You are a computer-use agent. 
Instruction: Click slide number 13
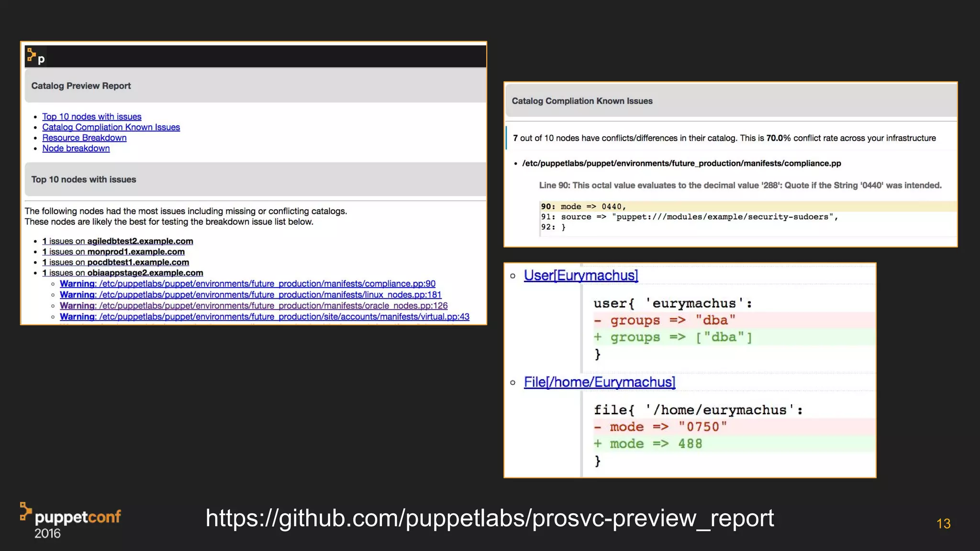coord(943,524)
